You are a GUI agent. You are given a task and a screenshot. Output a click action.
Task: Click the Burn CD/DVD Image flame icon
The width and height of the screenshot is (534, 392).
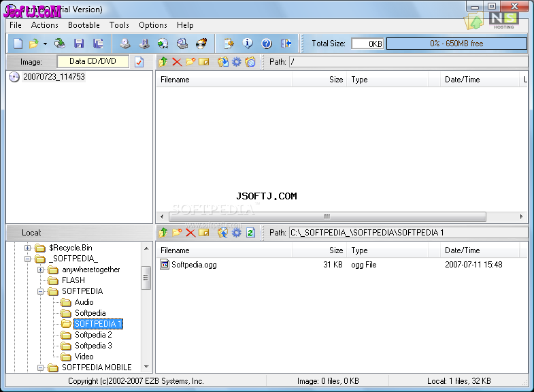tap(201, 44)
